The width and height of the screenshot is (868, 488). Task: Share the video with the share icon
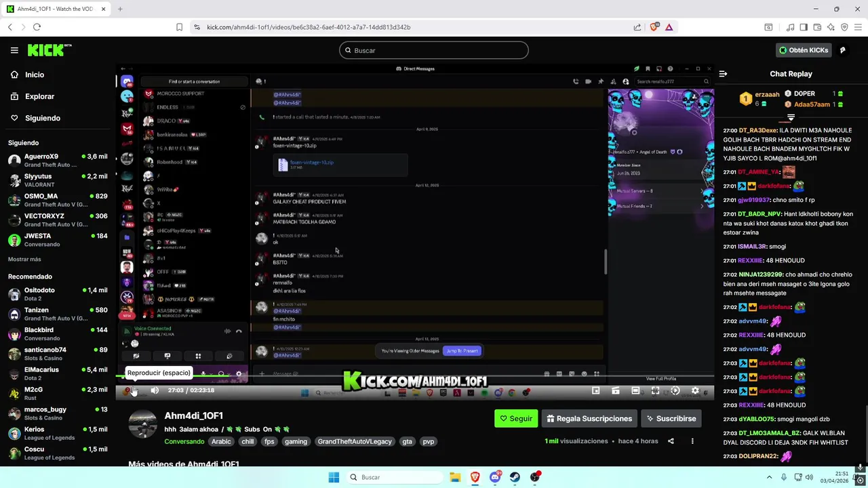[671, 441]
